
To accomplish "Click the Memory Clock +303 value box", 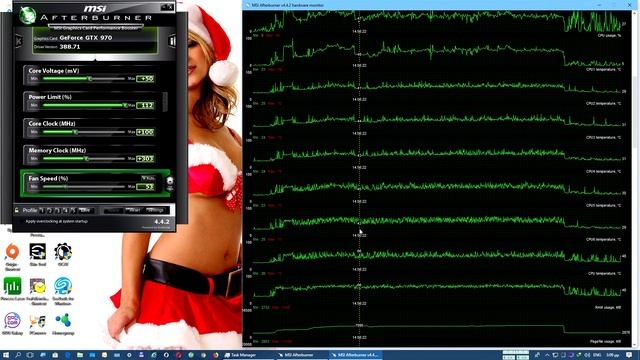I will pos(145,158).
